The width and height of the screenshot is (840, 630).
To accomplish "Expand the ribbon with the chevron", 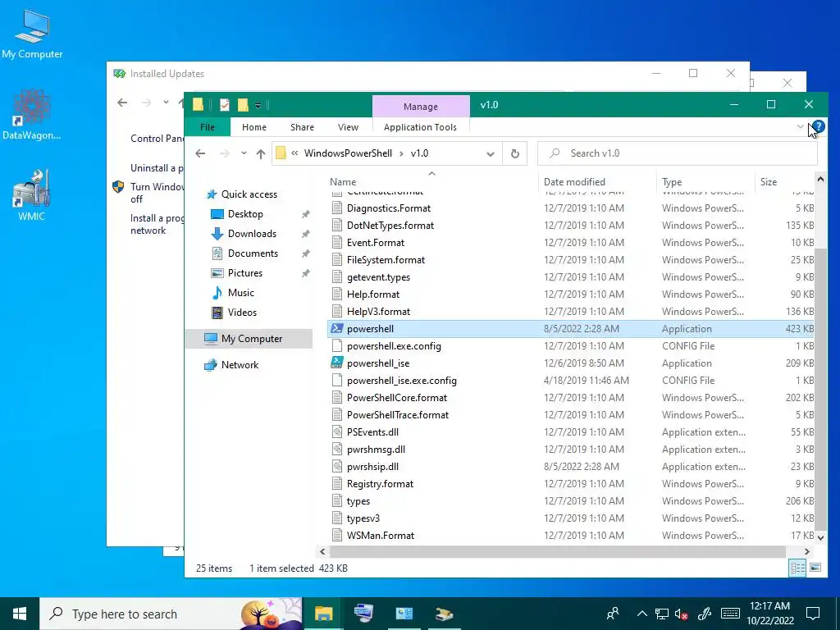I will pos(801,126).
